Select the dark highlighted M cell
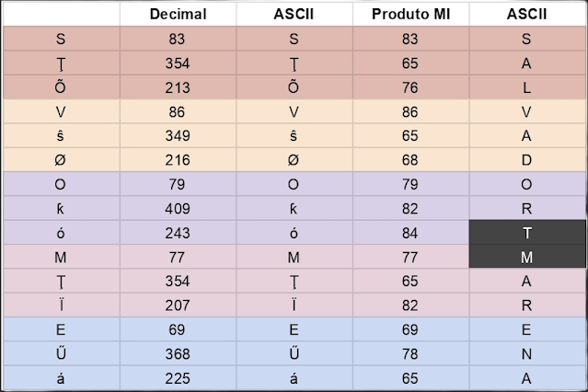Screen dimensions: 588x392 [527, 257]
